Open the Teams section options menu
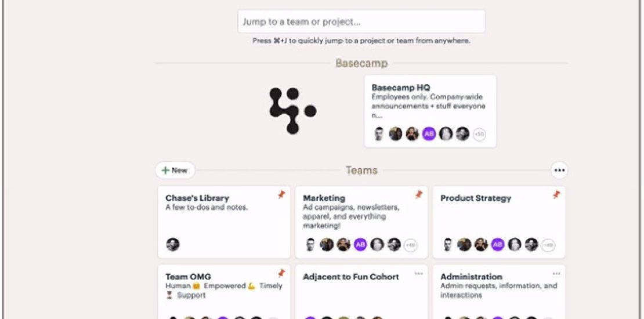Screen dimensions: 644x319 (x=559, y=171)
